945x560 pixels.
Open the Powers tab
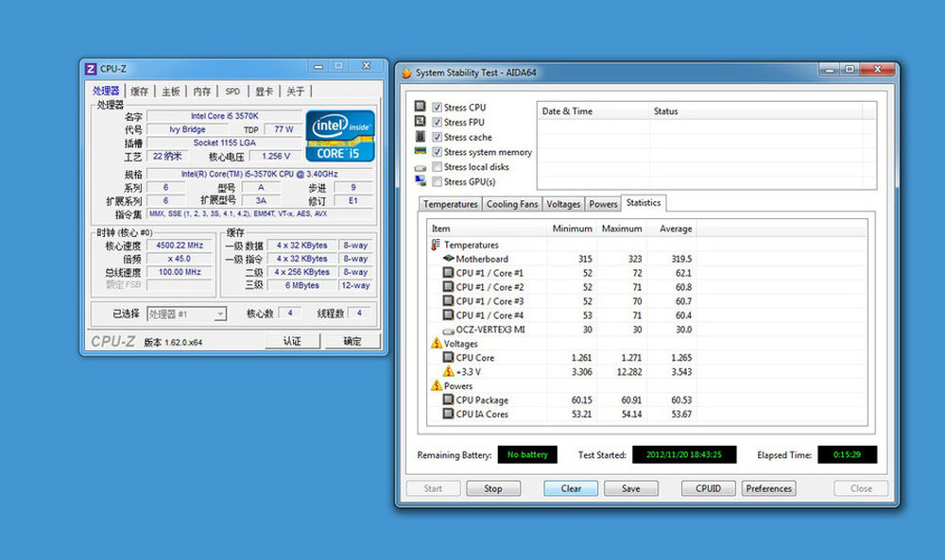(603, 204)
